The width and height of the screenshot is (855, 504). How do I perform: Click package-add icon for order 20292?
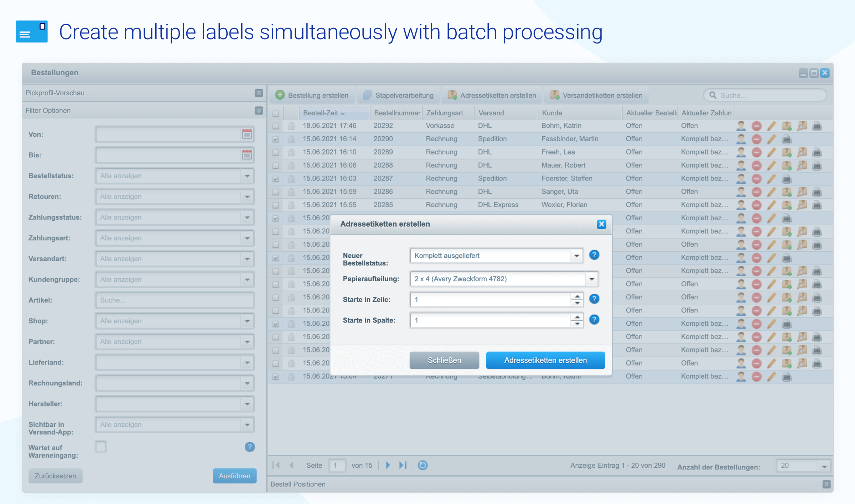(x=787, y=126)
